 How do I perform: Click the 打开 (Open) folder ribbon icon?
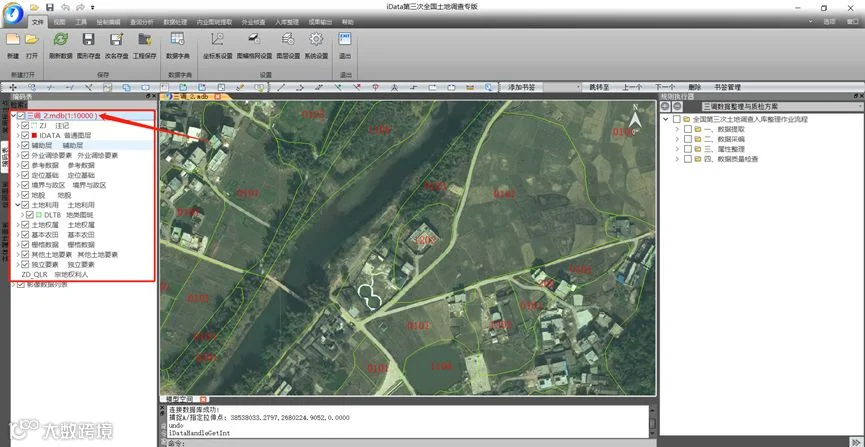tap(31, 40)
